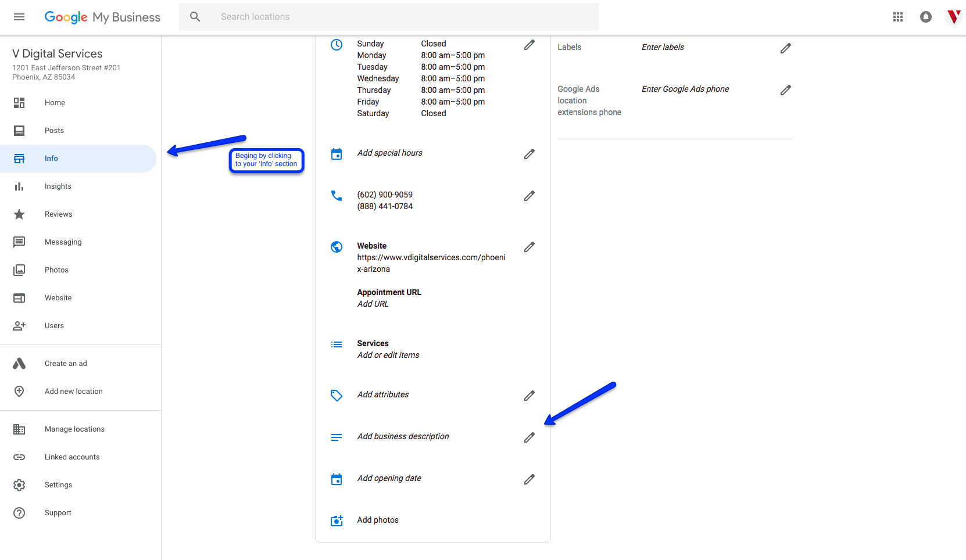
Task: Click the V Digital Services business name
Action: point(58,53)
